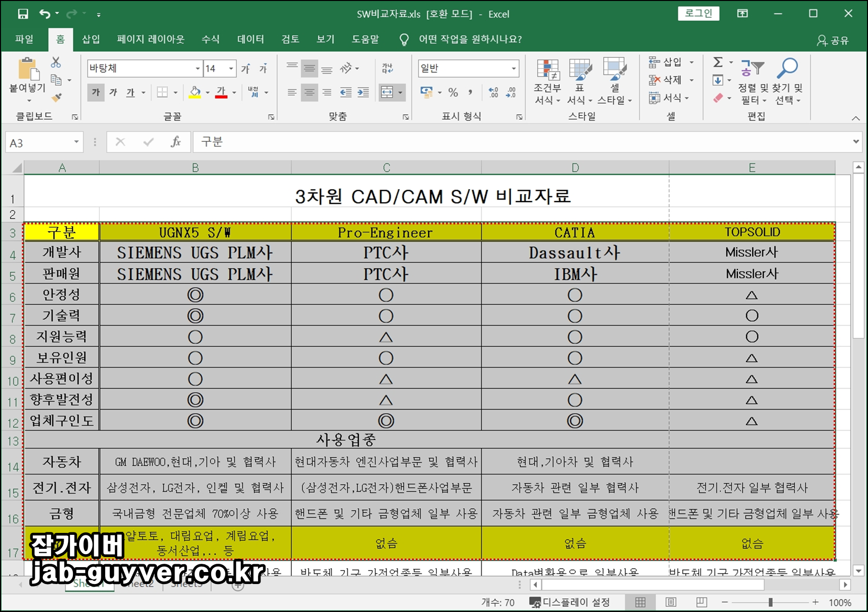Click the Wrap Text icon

[x=388, y=68]
